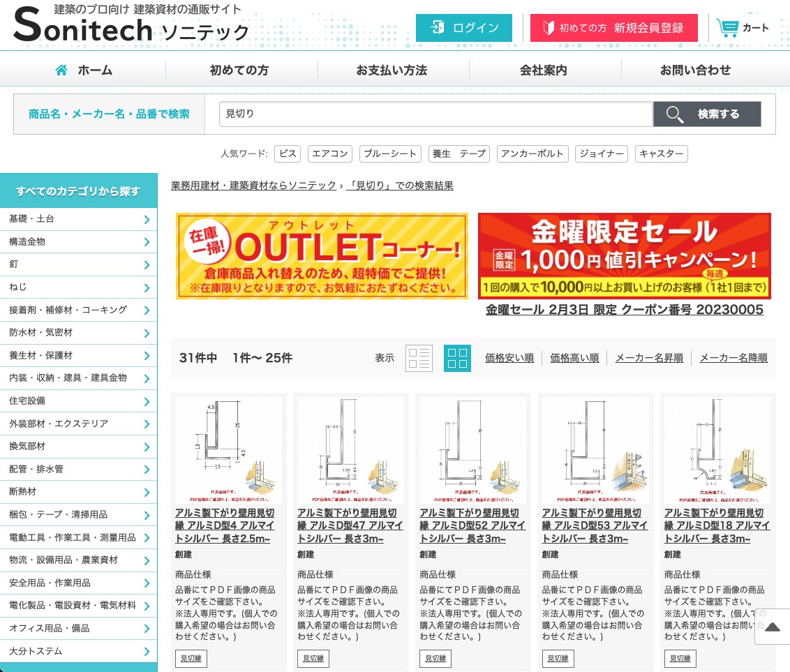The width and height of the screenshot is (790, 672).
Task: Sort by 価格安い順
Action: click(509, 358)
